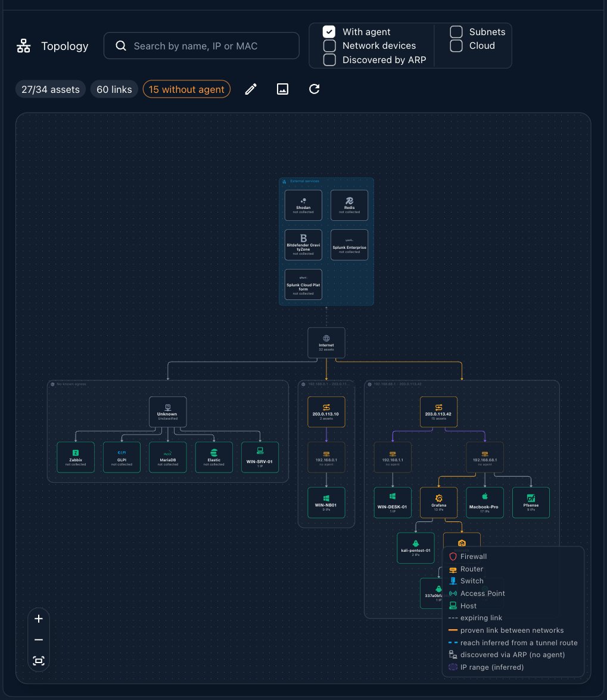Viewport: 607px width, 700px height.
Task: Select the Grafana node
Action: (438, 502)
